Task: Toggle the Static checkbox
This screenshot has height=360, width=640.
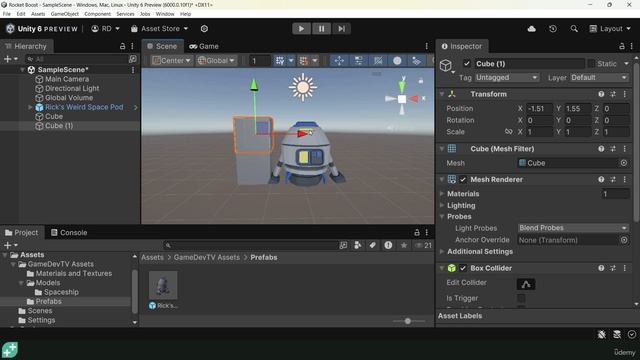Action: point(591,64)
